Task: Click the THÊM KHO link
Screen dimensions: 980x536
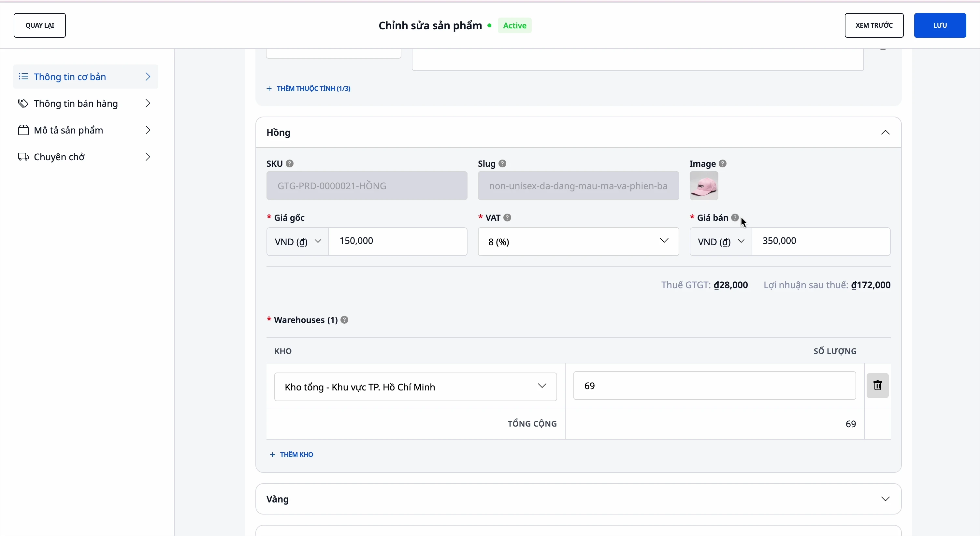Action: (292, 455)
